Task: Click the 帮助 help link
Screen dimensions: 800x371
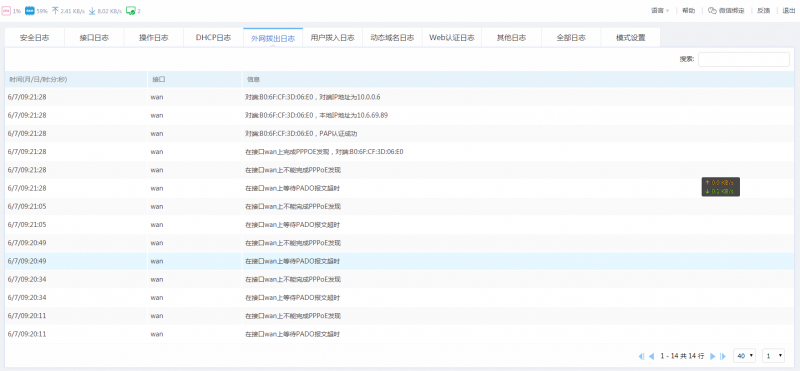Action: pos(688,10)
